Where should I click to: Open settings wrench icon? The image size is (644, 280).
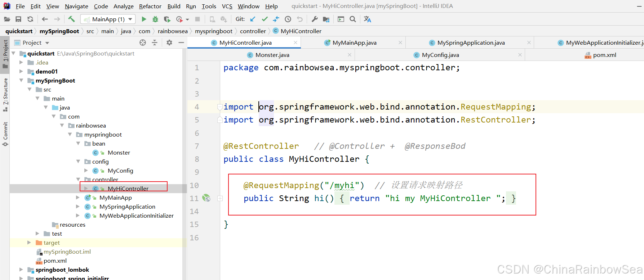click(x=315, y=19)
